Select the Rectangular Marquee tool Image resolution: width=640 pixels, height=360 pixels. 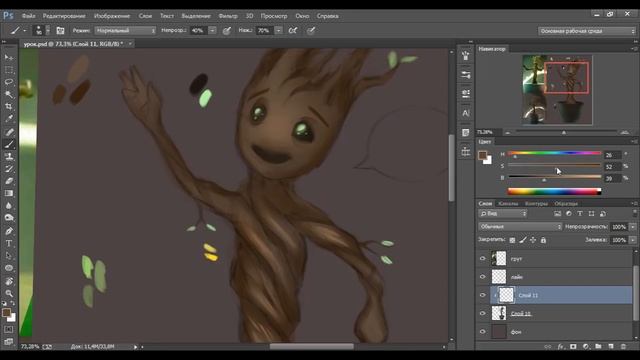[9, 70]
